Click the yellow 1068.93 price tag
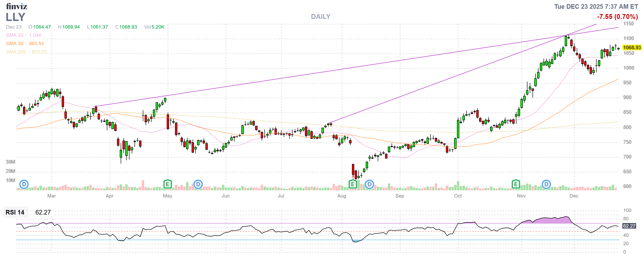The width and height of the screenshot is (644, 259). pyautogui.click(x=632, y=47)
